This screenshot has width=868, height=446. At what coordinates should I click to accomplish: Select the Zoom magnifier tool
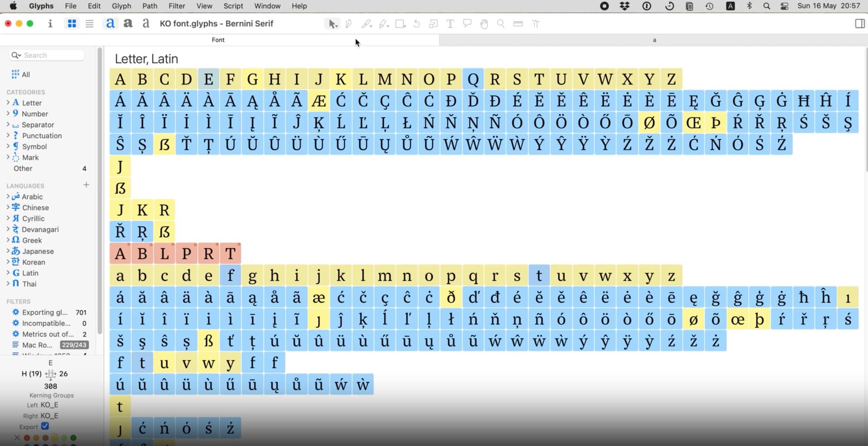coord(501,23)
